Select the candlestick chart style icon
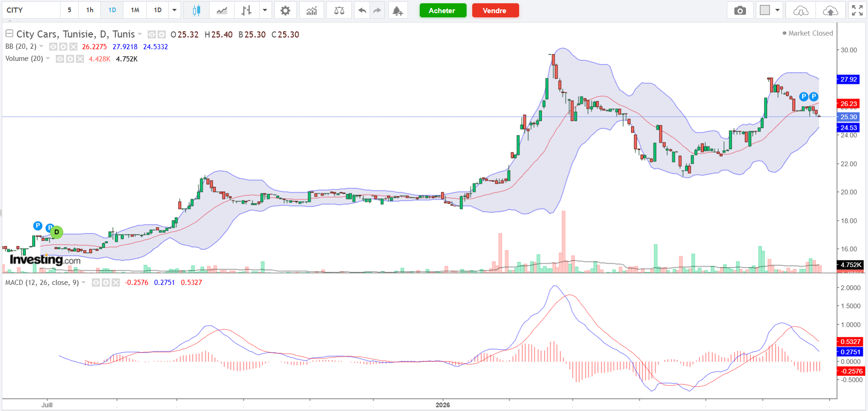This screenshot has width=868, height=411. coord(196,10)
